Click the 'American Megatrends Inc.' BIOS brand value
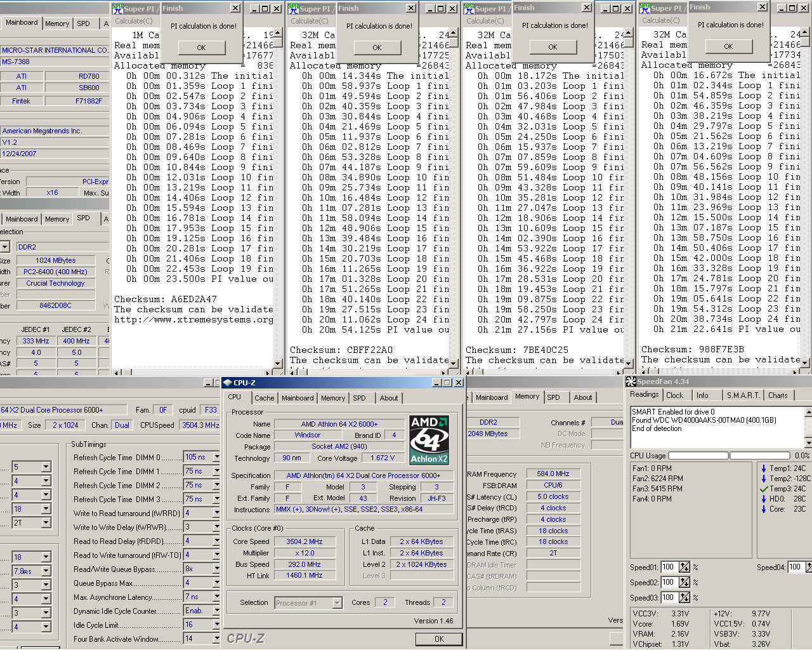Image resolution: width=812 pixels, height=650 pixels. coord(55,131)
